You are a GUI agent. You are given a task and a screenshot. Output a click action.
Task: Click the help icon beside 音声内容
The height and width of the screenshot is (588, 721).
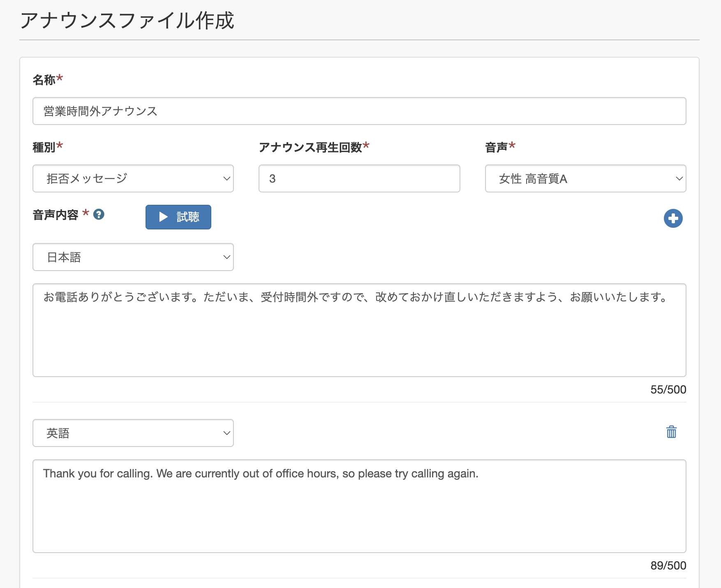[x=100, y=215]
